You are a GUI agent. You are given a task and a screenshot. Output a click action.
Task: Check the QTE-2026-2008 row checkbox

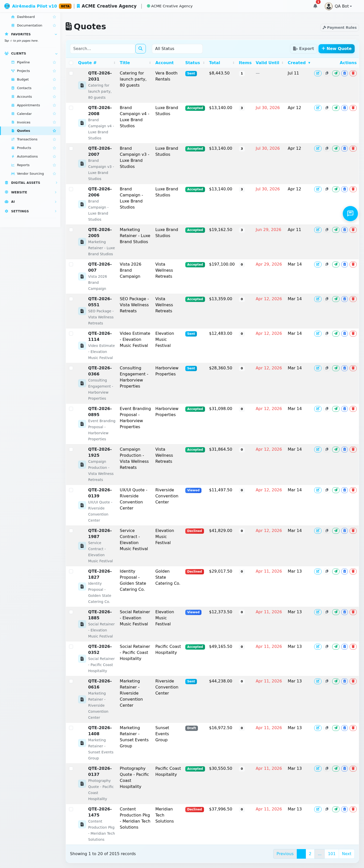click(x=71, y=108)
